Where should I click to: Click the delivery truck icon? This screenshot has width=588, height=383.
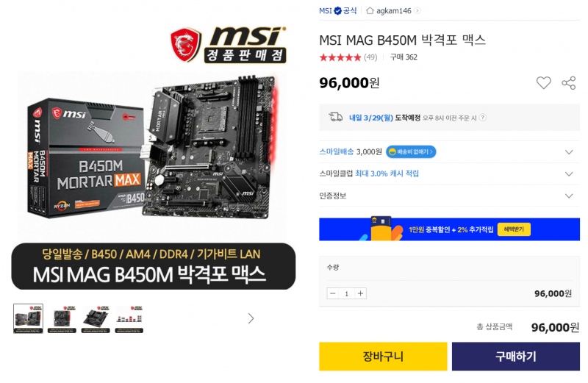(x=336, y=117)
